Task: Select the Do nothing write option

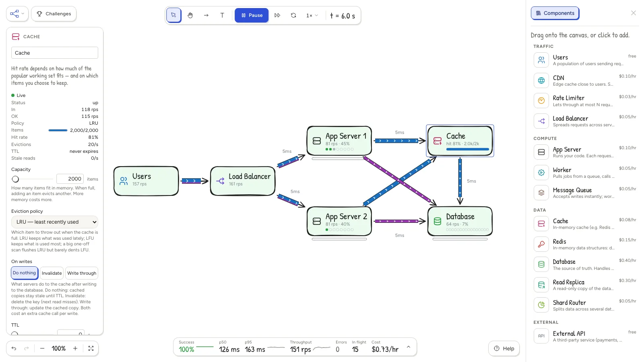Action: [25, 273]
